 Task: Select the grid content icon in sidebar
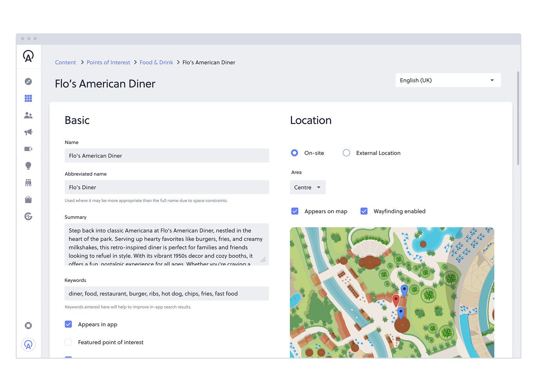click(x=28, y=98)
